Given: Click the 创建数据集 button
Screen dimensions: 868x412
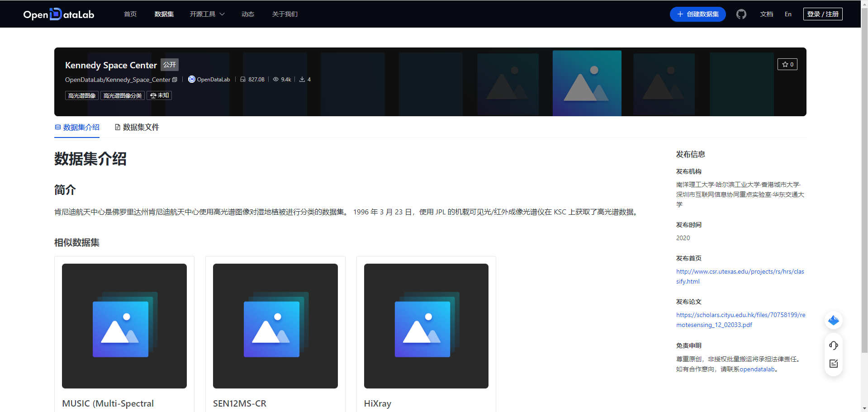Looking at the screenshot, I should click(697, 14).
